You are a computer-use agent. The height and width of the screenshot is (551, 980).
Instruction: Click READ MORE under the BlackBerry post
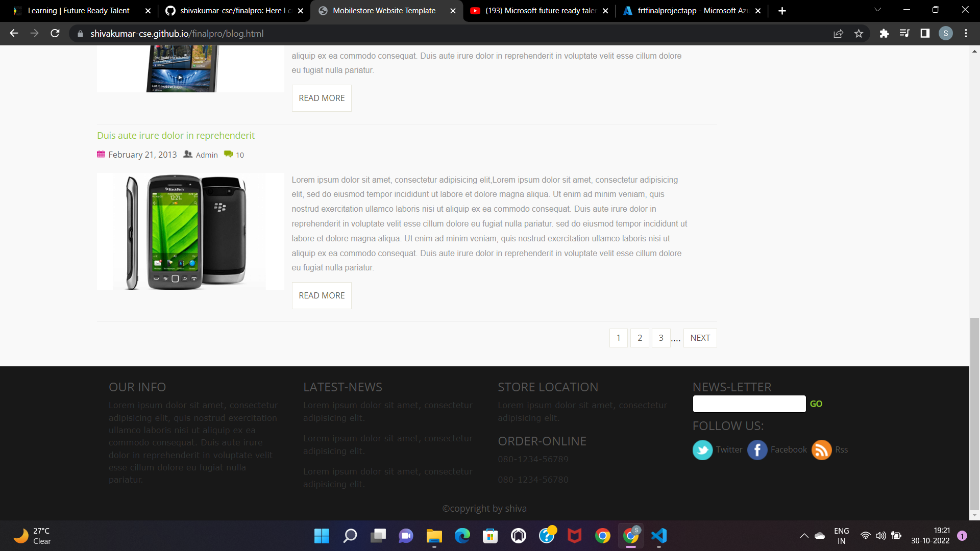tap(321, 295)
